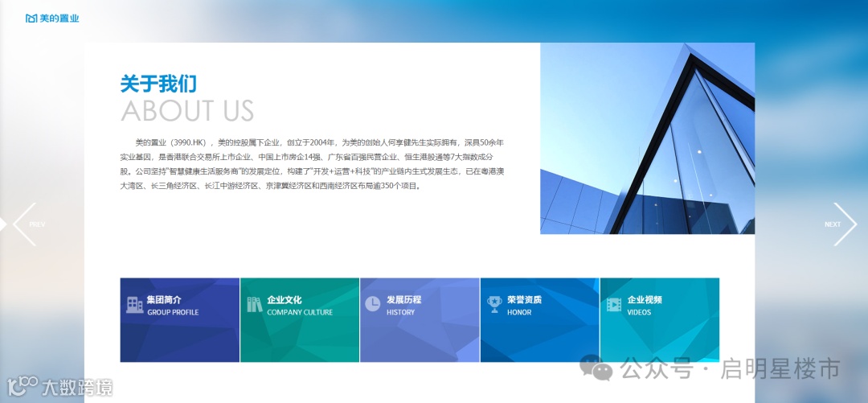Click the 关于我们 heading

point(158,84)
